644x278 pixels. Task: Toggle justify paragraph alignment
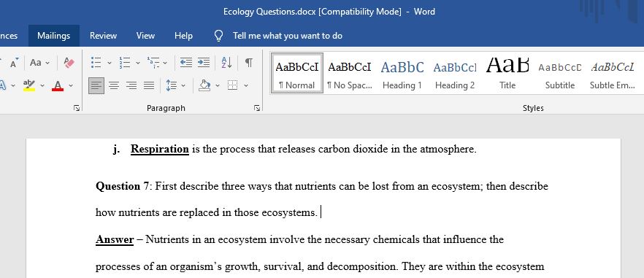click(x=149, y=85)
